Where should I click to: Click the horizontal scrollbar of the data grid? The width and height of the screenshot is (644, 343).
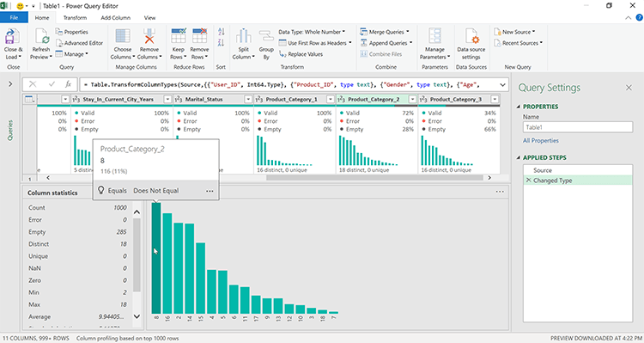[x=374, y=178]
